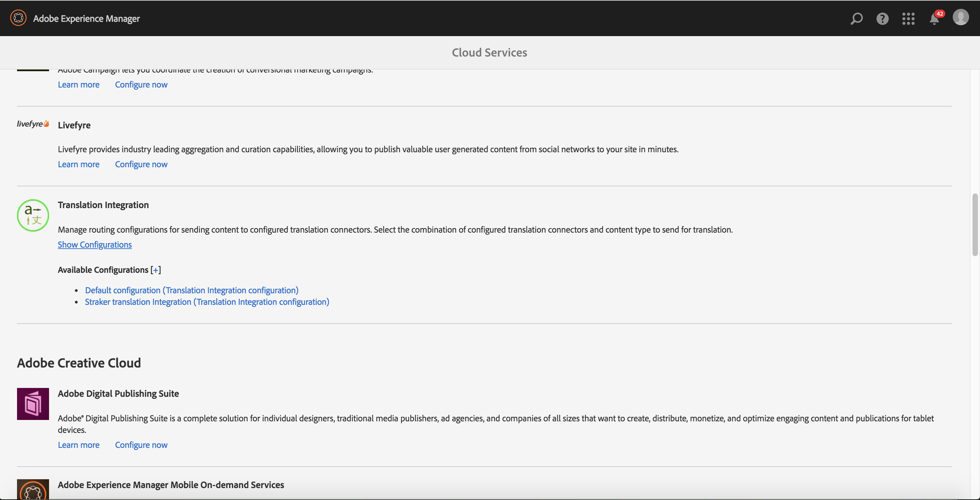980x500 pixels.
Task: Open Straker translation Integration configuration link
Action: 207,302
